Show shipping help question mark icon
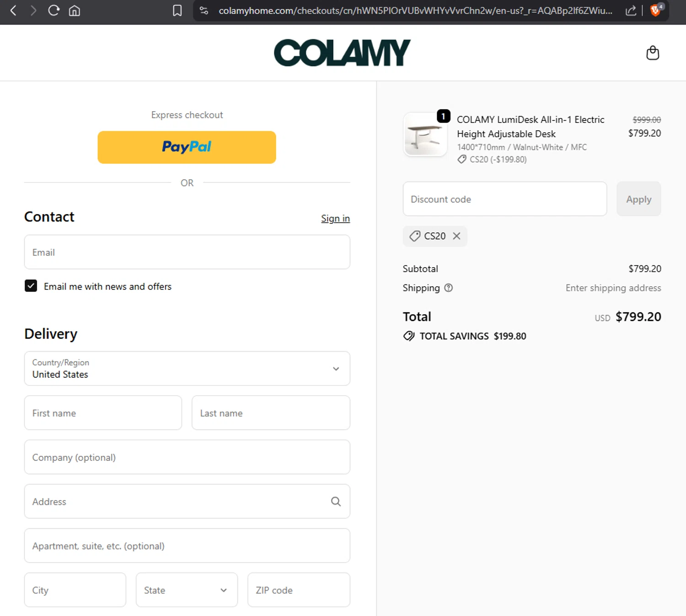686x616 pixels. pos(449,288)
